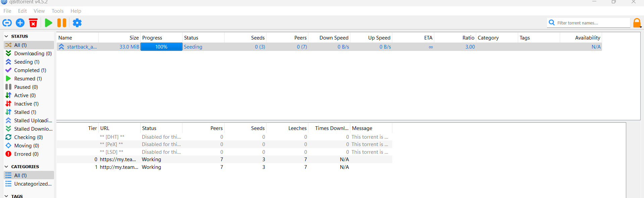This screenshot has height=198, width=644.
Task: Select Stalled (1) filter
Action: [29, 112]
